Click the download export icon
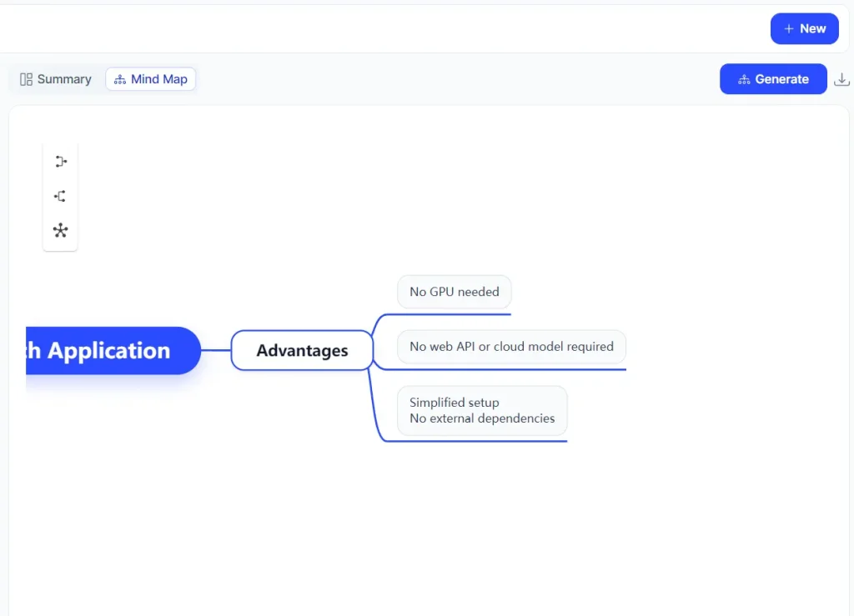Viewport: 854px width, 616px height. (842, 78)
